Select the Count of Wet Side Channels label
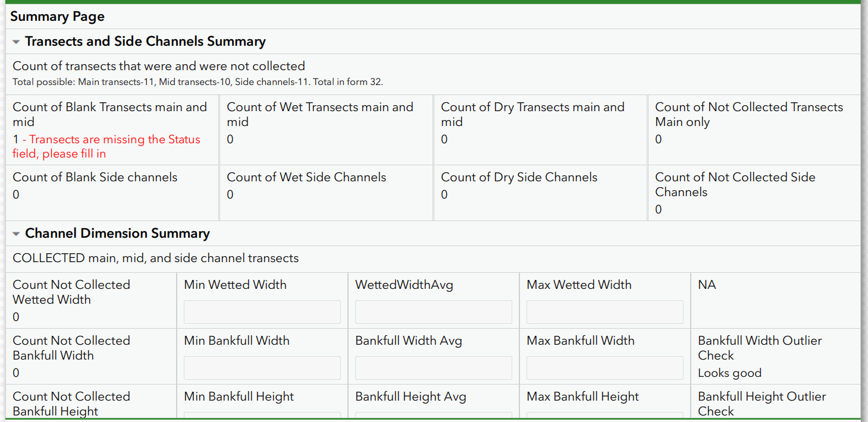Screen dimensions: 868x422 (x=306, y=177)
